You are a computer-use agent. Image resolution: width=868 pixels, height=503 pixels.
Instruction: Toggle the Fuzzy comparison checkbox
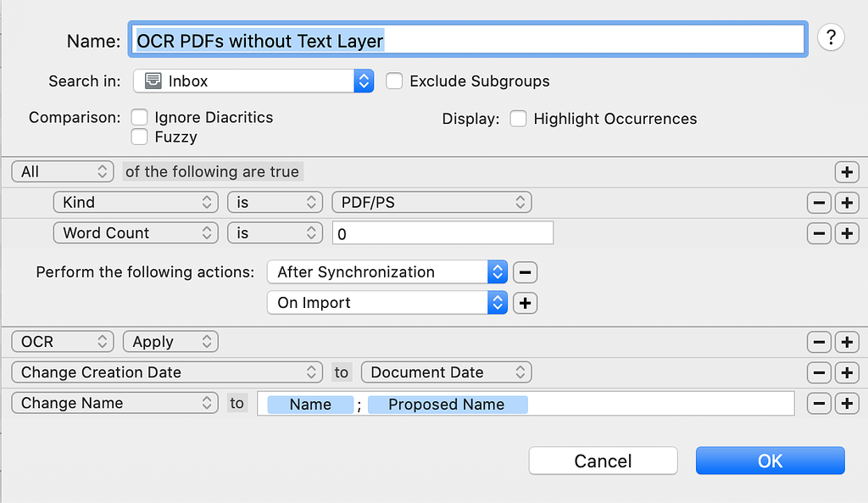(x=139, y=137)
